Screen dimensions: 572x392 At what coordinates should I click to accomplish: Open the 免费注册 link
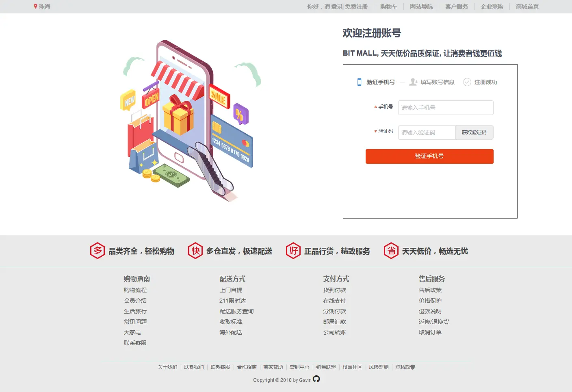(x=356, y=6)
